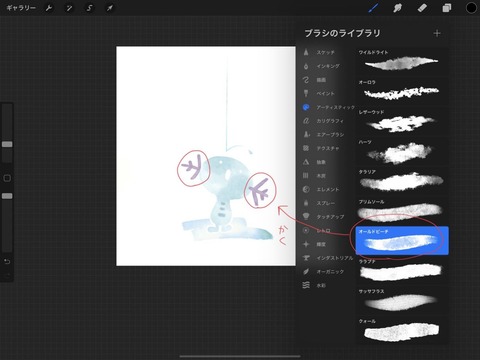The width and height of the screenshot is (480, 360).
Task: Choose the ララプナ brush
Action: coord(402,270)
